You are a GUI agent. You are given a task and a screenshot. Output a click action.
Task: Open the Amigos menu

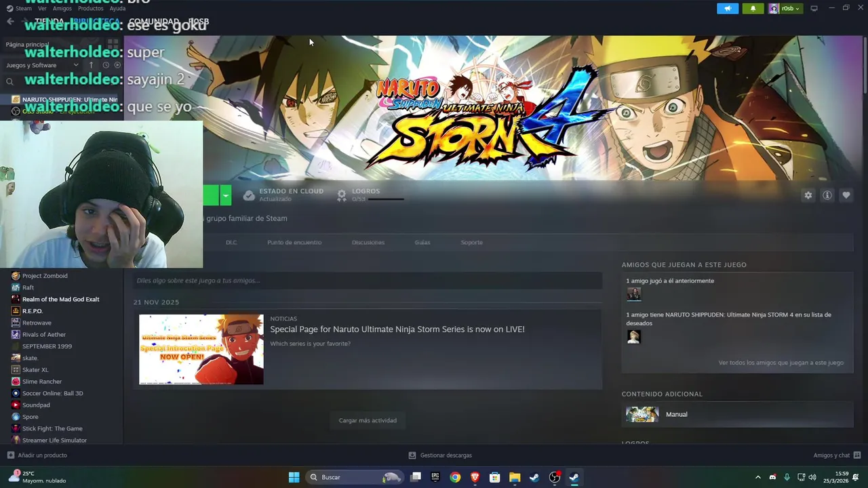click(62, 8)
